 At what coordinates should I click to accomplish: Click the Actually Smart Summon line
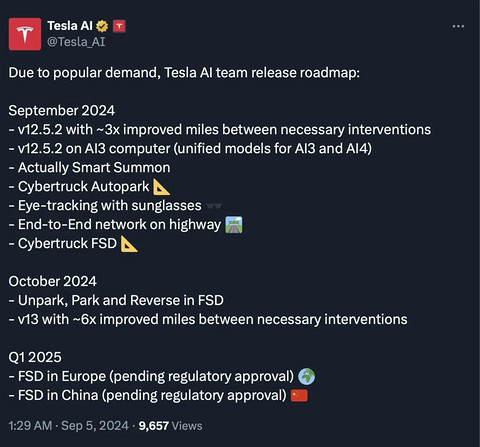pyautogui.click(x=89, y=168)
